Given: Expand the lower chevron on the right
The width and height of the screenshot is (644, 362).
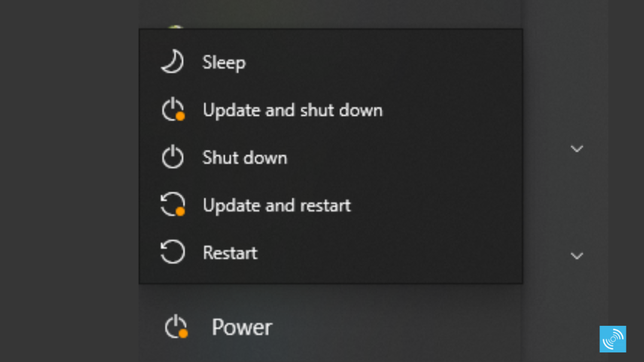Looking at the screenshot, I should pyautogui.click(x=577, y=255).
